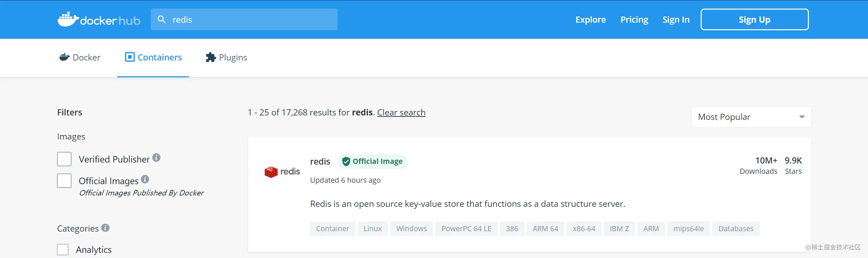Click the IBM Z tag
The height and width of the screenshot is (258, 868).
pos(619,229)
